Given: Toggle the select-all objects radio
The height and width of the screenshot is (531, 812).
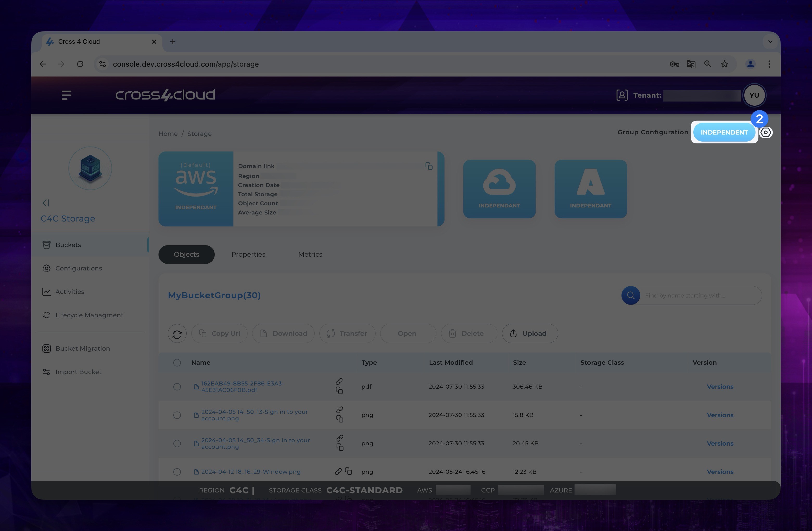Looking at the screenshot, I should tap(177, 363).
